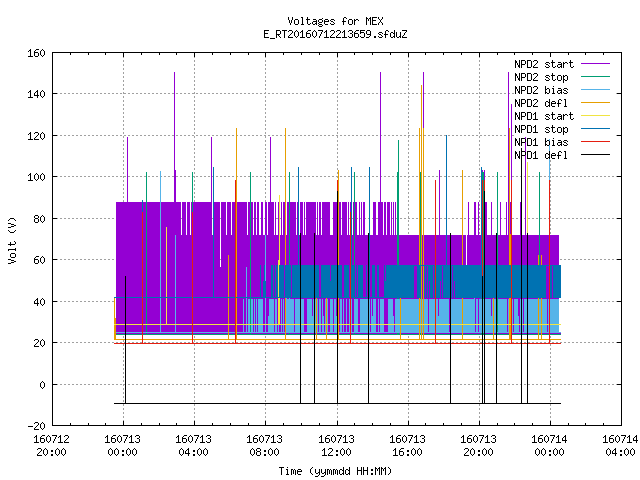Click the chart title 'Voltages for MEX'
This screenshot has width=640, height=480.
(x=335, y=21)
